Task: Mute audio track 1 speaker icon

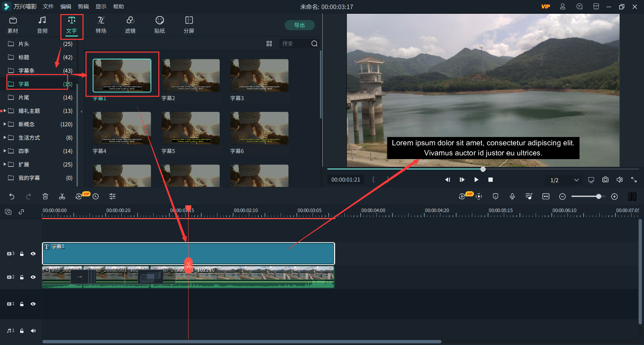Action: coord(33,331)
